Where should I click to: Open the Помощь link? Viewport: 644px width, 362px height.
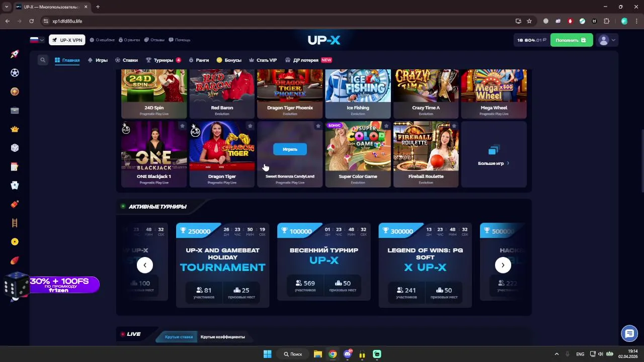click(180, 40)
